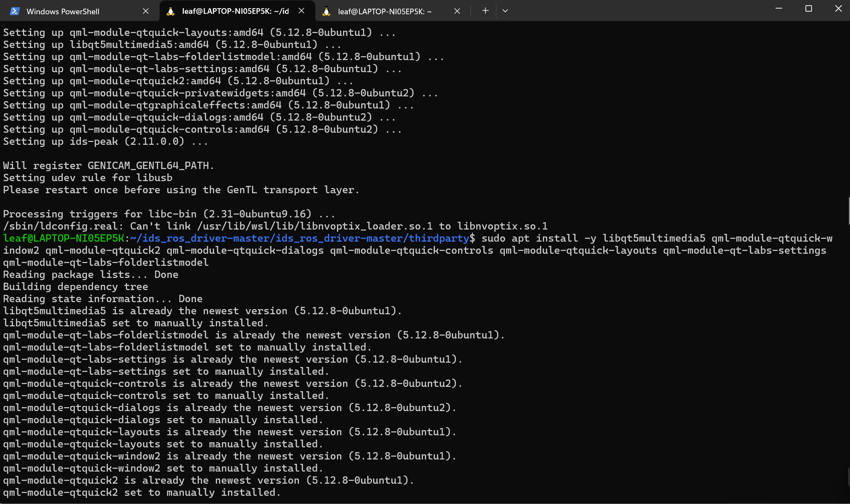Image resolution: width=850 pixels, height=504 pixels.
Task: Select the active leaf@LAPTOP-NI05EP5K: ~/id tab
Action: [x=235, y=11]
